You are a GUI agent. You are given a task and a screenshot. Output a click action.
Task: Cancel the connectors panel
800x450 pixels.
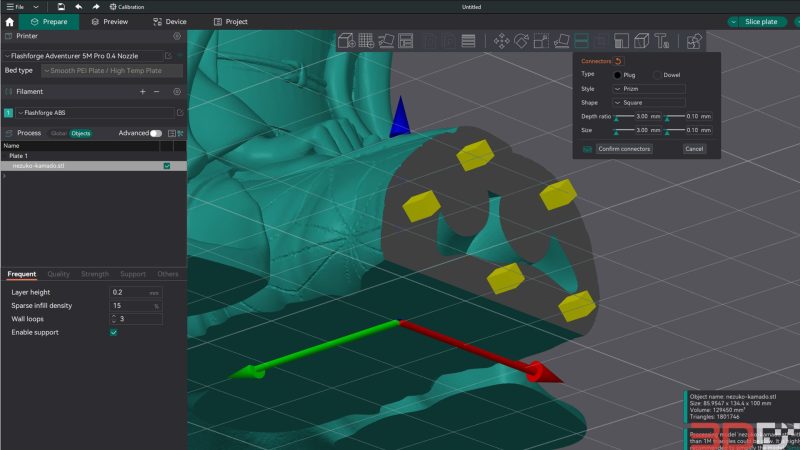[x=694, y=149]
